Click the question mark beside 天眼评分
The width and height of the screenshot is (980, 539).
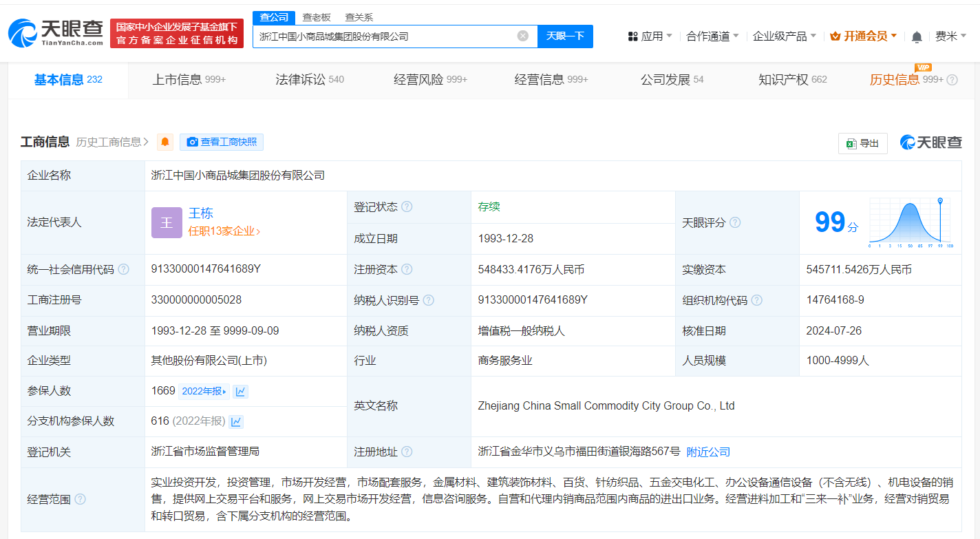(x=736, y=222)
